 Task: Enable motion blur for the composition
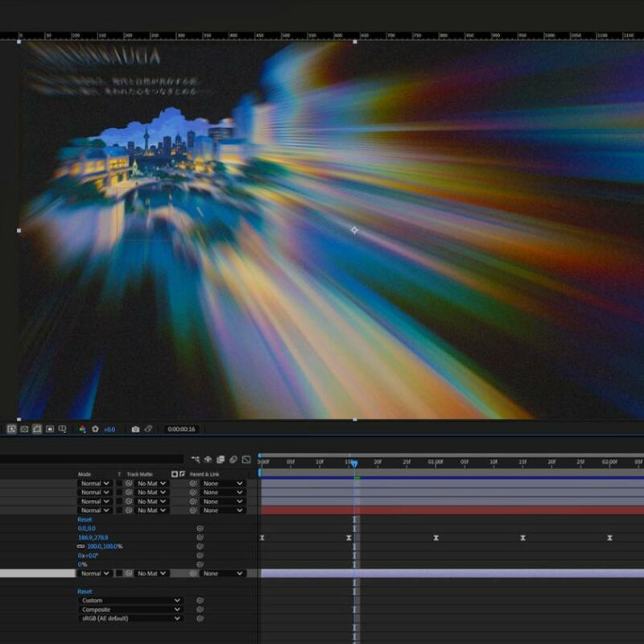[x=233, y=459]
